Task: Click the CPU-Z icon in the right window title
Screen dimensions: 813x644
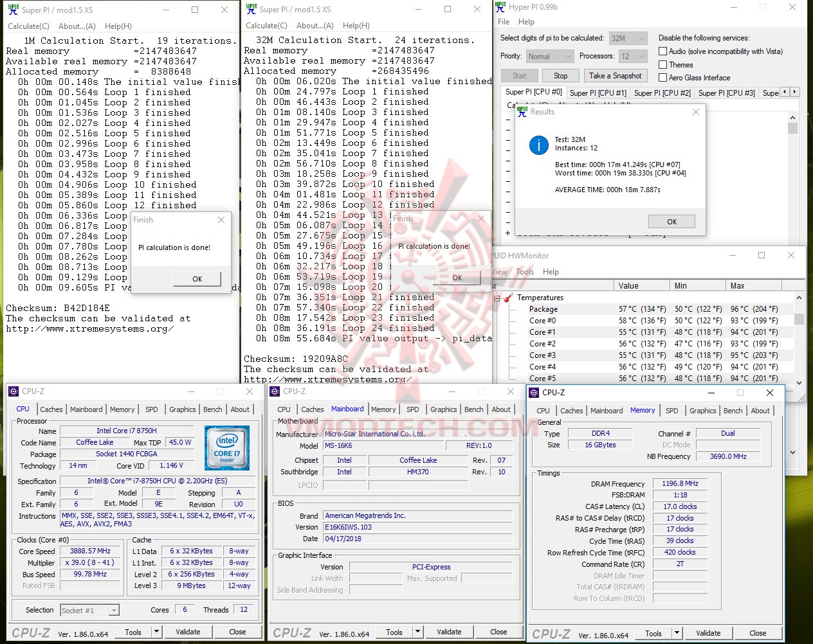Action: click(x=534, y=392)
